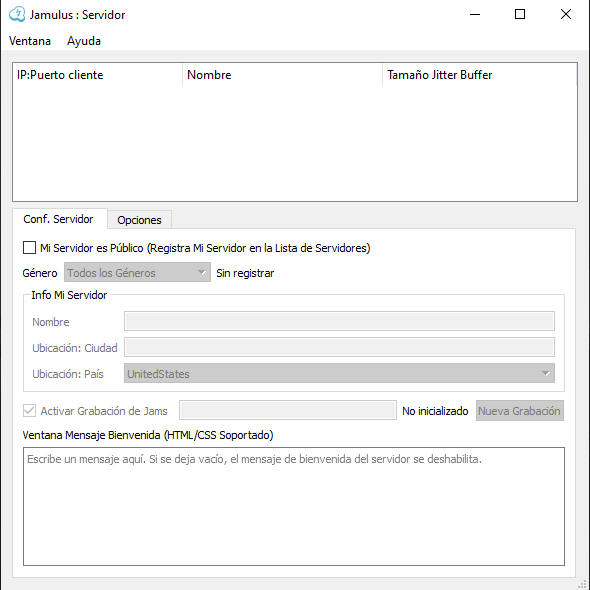This screenshot has height=590, width=590.
Task: Maximize the Jamulus Servidor window
Action: pyautogui.click(x=520, y=15)
